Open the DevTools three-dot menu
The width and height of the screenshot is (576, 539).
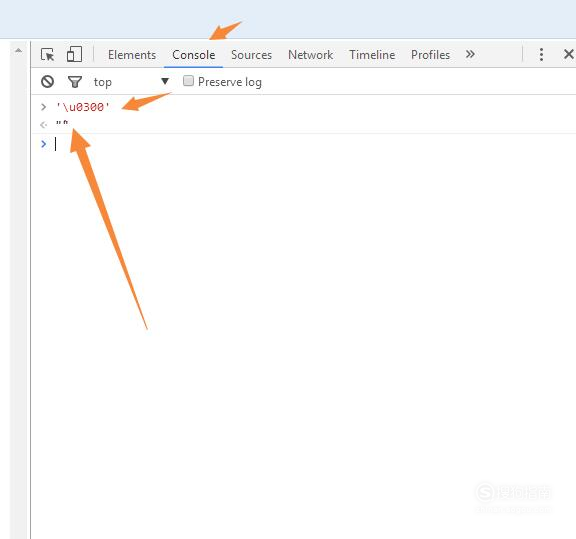541,54
